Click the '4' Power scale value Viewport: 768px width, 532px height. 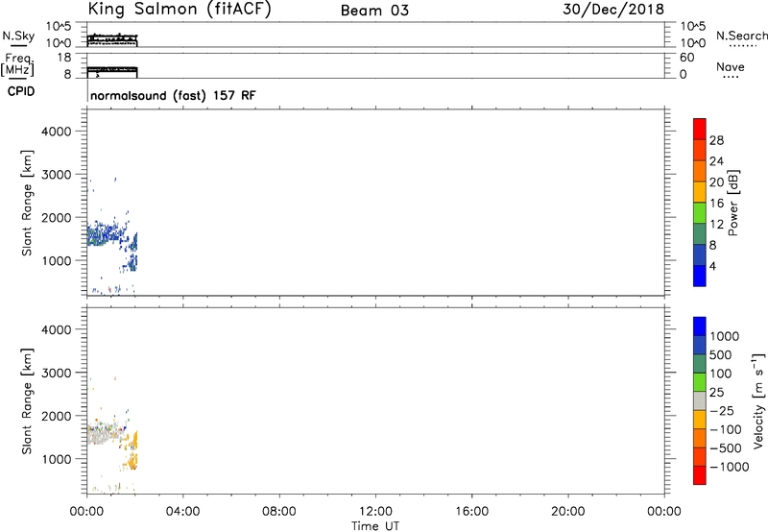[x=712, y=266]
